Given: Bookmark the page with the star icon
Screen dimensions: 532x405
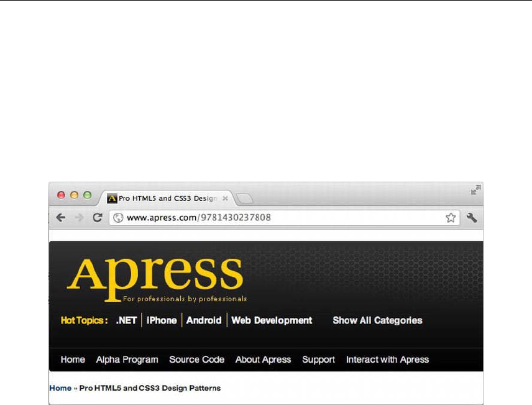Looking at the screenshot, I should 451,218.
